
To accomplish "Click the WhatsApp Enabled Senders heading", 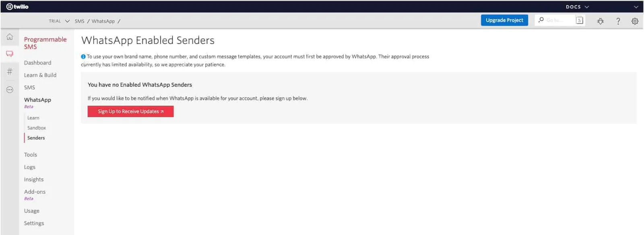I will click(148, 40).
